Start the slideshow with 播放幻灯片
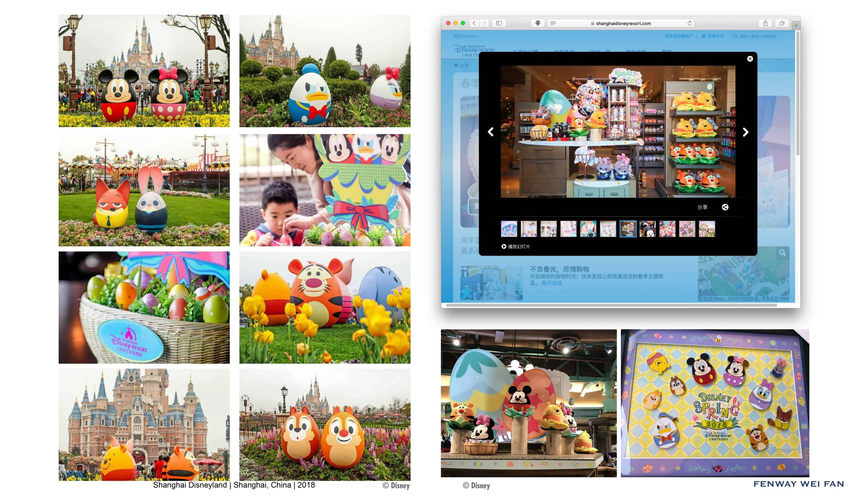Viewport: 868px width, 504px height. [x=516, y=247]
